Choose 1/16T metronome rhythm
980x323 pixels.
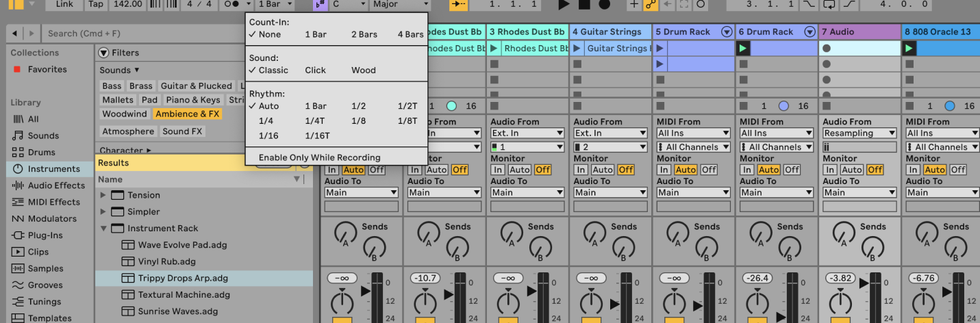point(317,135)
